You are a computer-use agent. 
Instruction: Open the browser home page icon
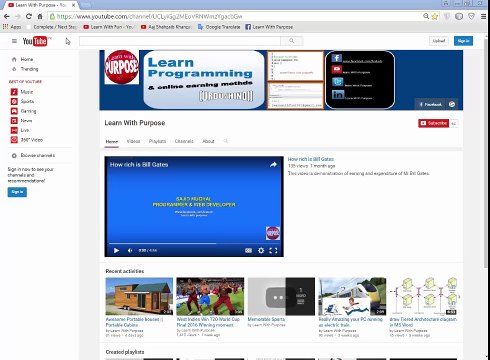pos(40,16)
